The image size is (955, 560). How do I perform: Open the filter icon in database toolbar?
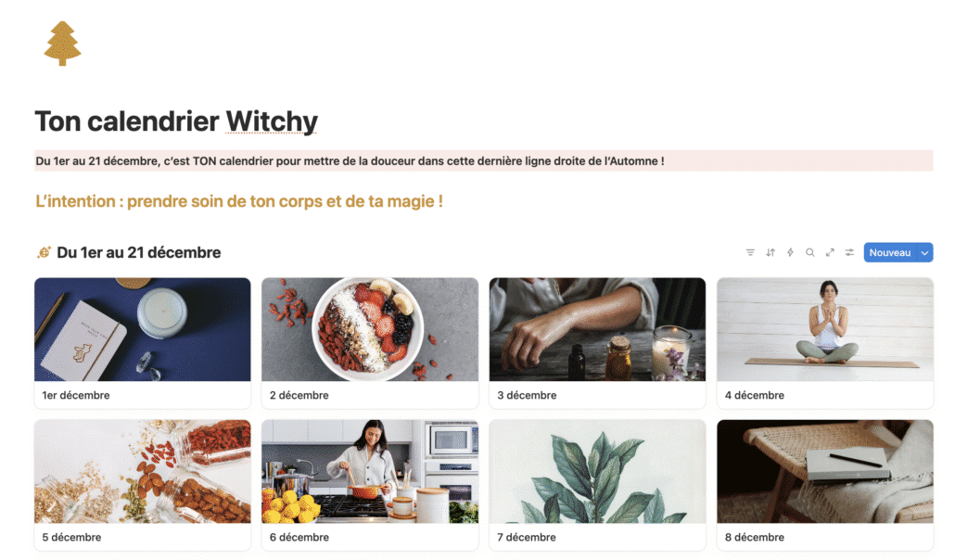click(750, 252)
